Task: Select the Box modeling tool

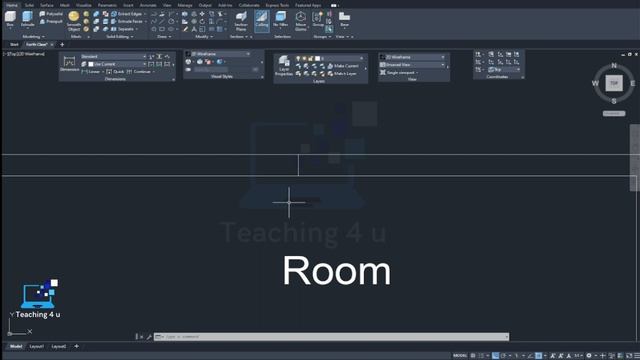Action: point(10,19)
